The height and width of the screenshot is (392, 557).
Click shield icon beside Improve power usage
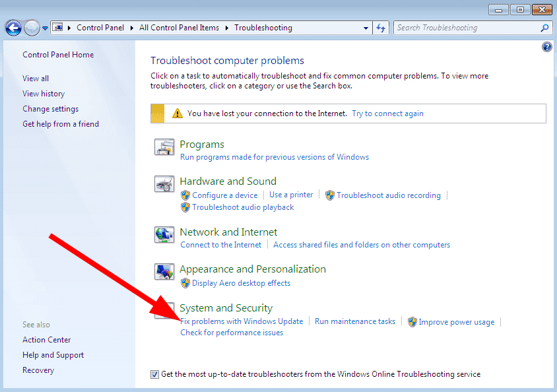point(412,322)
